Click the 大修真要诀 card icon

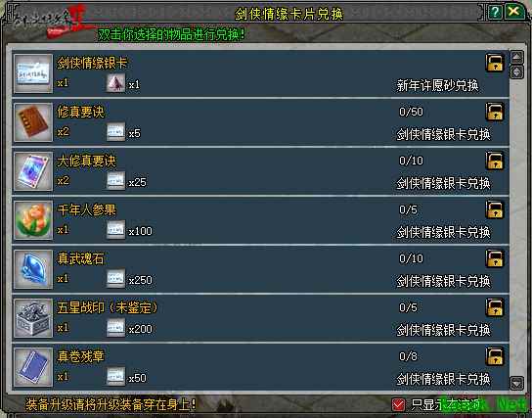tap(33, 171)
